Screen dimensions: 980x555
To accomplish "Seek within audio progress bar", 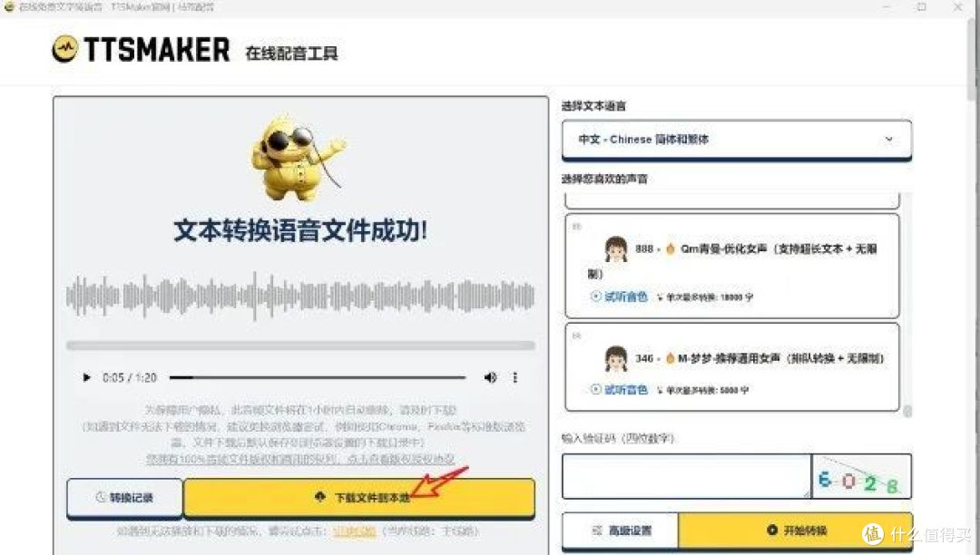I will click(x=318, y=377).
